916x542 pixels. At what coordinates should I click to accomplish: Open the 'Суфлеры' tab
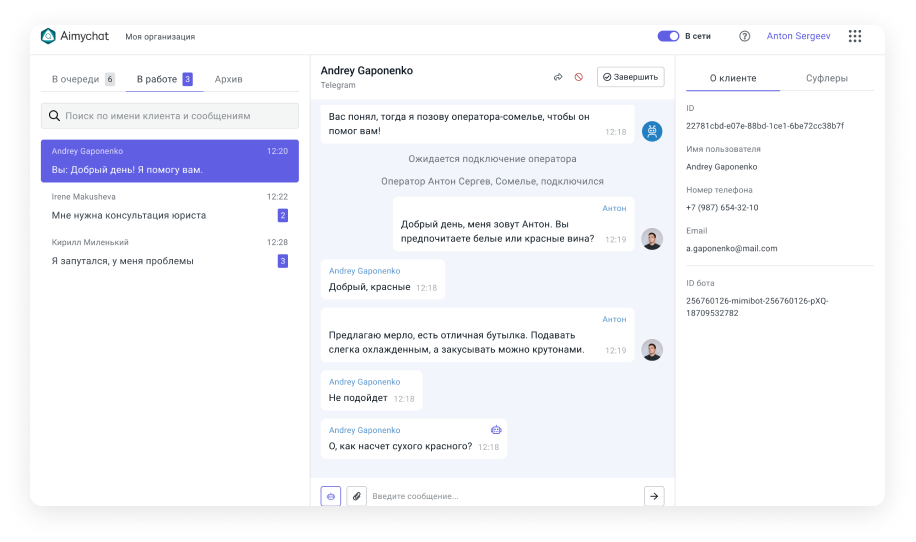[x=827, y=78]
